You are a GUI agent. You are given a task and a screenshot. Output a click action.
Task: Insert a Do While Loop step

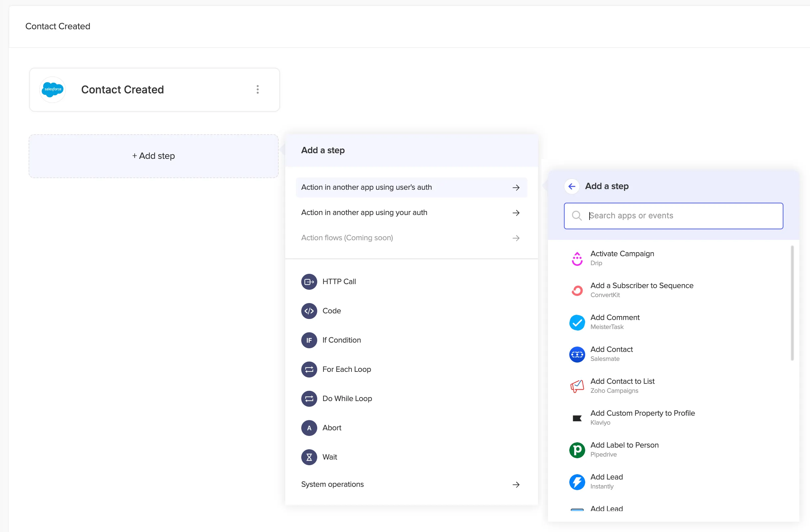347,398
